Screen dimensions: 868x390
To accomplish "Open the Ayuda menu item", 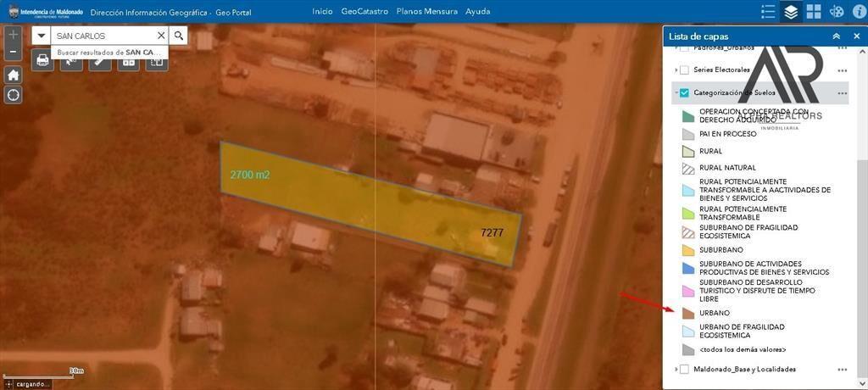I will click(477, 11).
